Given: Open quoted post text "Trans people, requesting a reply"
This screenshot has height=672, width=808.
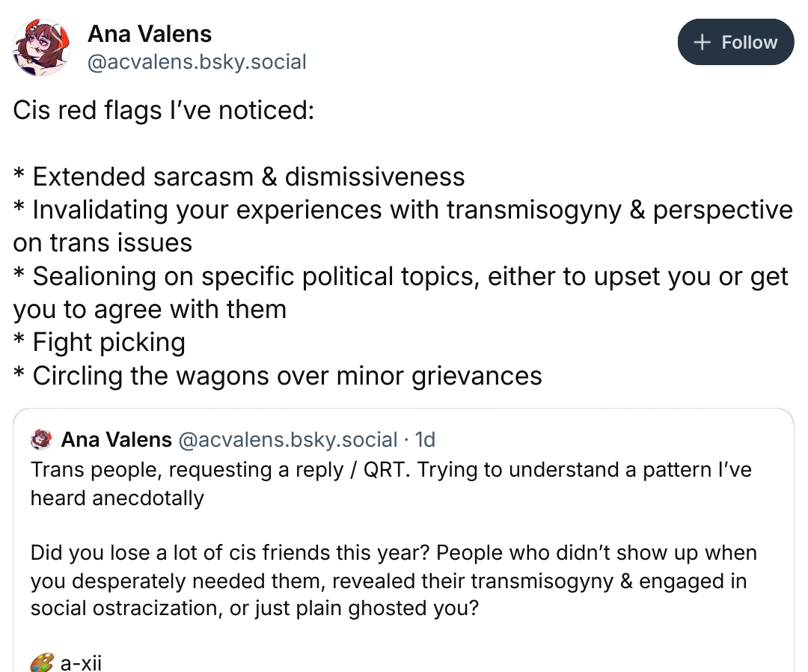Looking at the screenshot, I should pyautogui.click(x=391, y=470).
